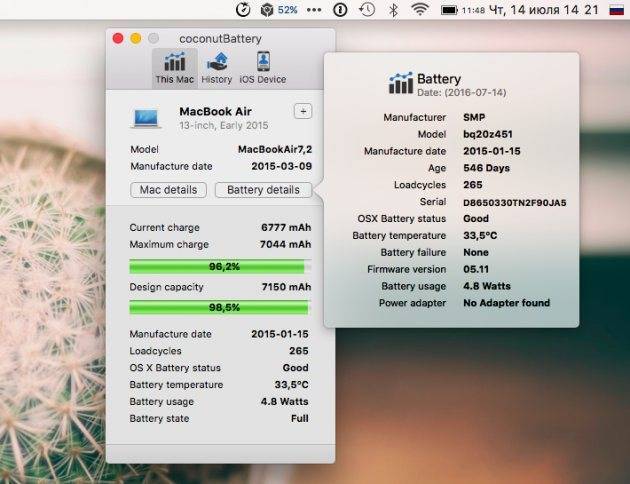
Task: Click the Mac details button
Action: coord(168,190)
